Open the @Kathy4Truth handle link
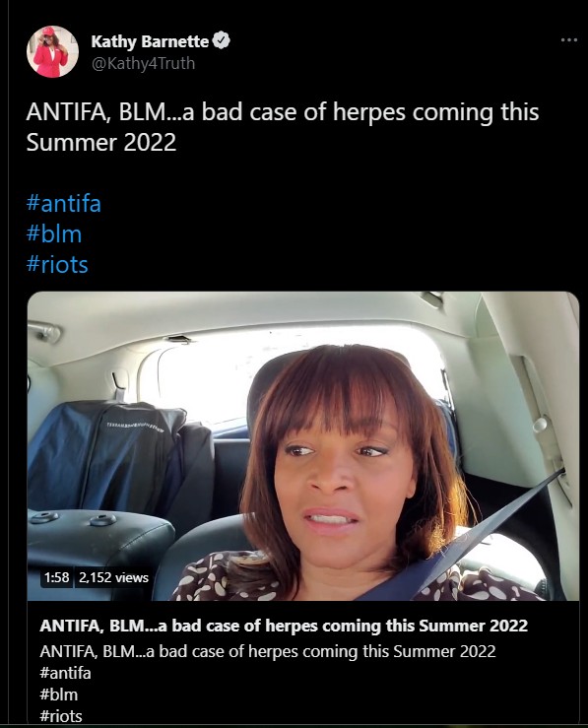This screenshot has width=588, height=728. (143, 63)
